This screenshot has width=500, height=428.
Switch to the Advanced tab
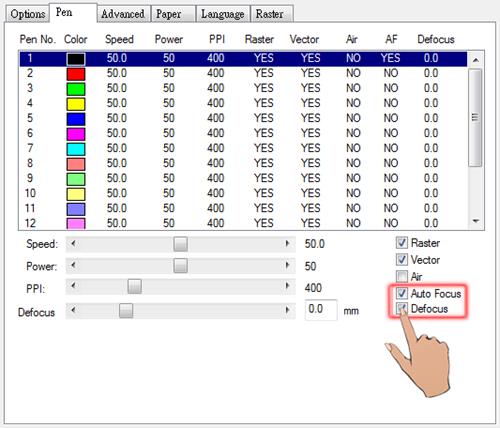coord(123,14)
